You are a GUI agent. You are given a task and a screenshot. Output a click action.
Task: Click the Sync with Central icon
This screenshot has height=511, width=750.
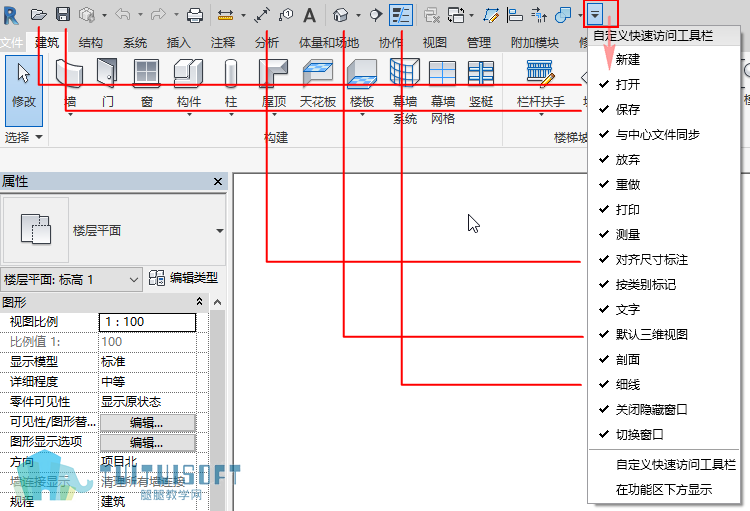coord(87,15)
